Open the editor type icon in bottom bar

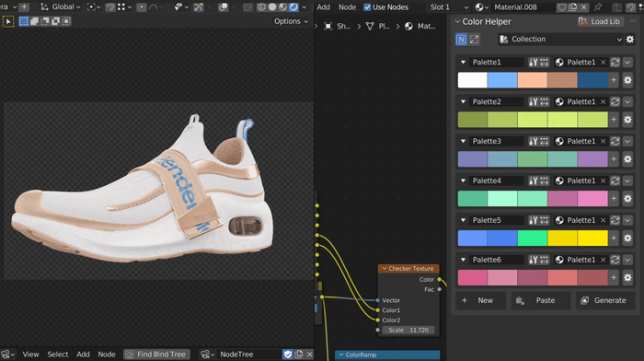click(x=7, y=354)
